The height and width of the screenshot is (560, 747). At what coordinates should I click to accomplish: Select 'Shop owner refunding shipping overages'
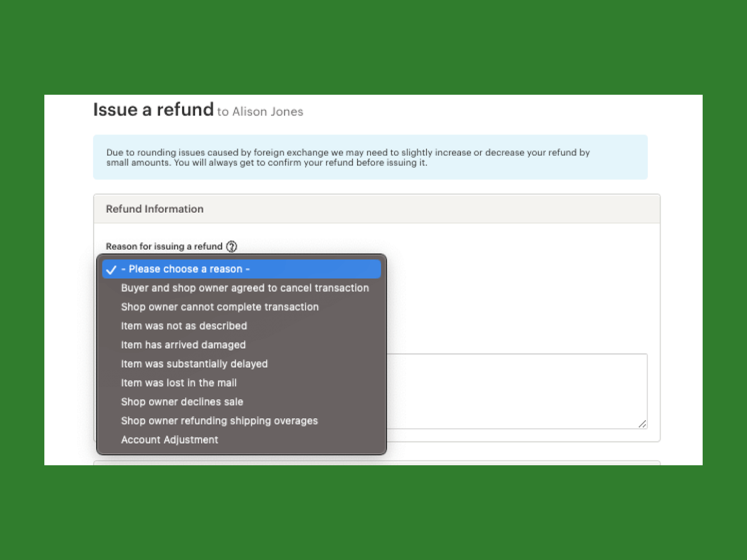point(219,421)
